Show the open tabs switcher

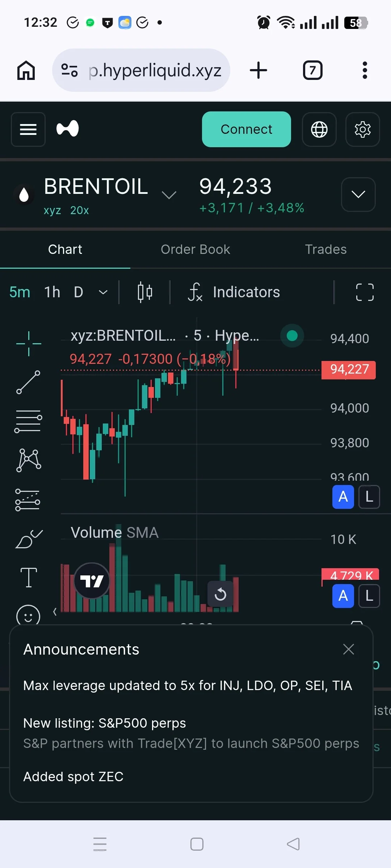coord(313,70)
